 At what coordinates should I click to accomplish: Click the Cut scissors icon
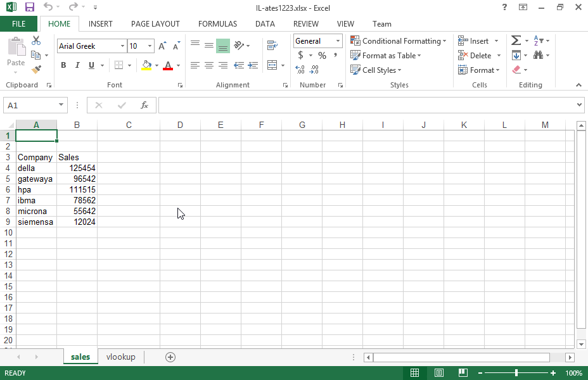(x=36, y=41)
